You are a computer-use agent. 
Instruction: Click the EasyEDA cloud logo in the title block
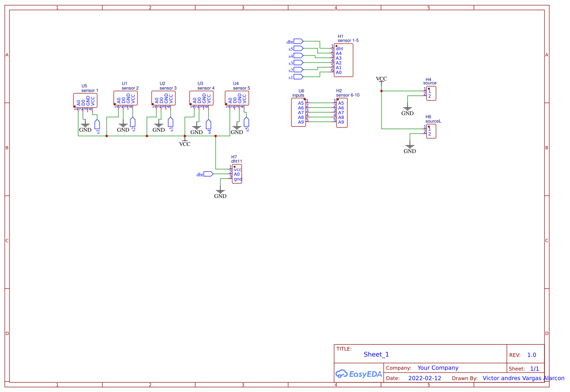tap(359, 374)
